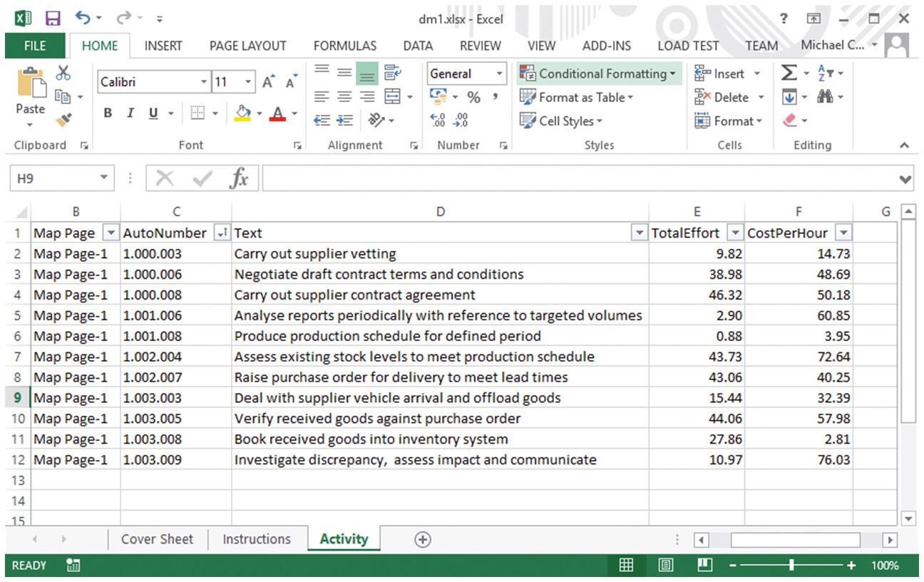This screenshot has width=924, height=582.
Task: Open the font color red A swatch
Action: click(277, 114)
